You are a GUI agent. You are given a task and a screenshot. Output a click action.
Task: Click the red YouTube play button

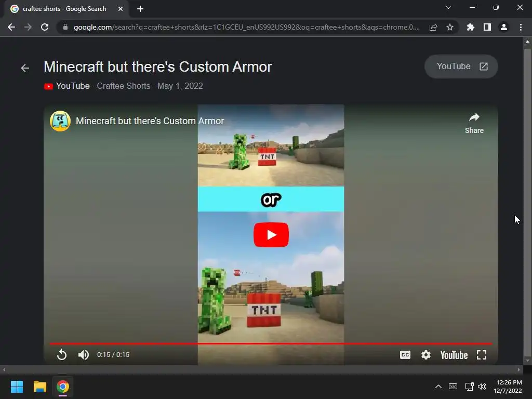[x=271, y=234]
